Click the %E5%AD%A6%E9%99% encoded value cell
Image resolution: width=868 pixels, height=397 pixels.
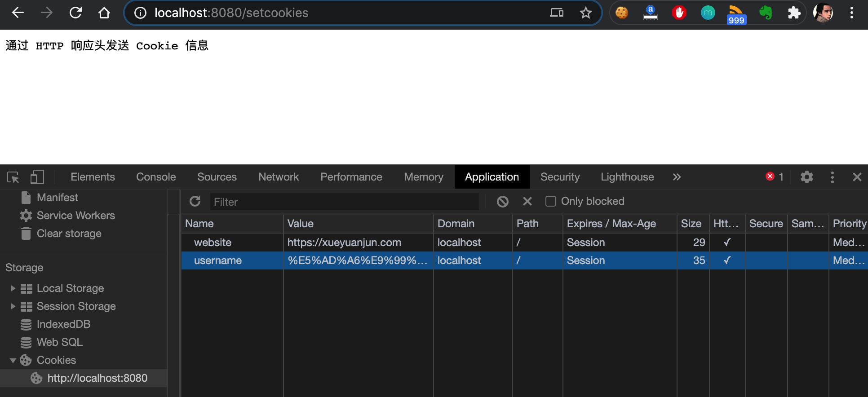(x=359, y=260)
